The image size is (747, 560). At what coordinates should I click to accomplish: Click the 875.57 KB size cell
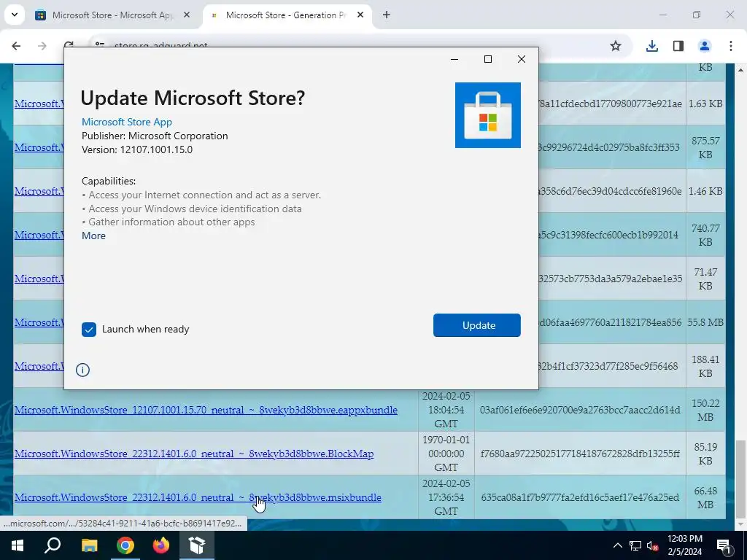click(x=705, y=147)
